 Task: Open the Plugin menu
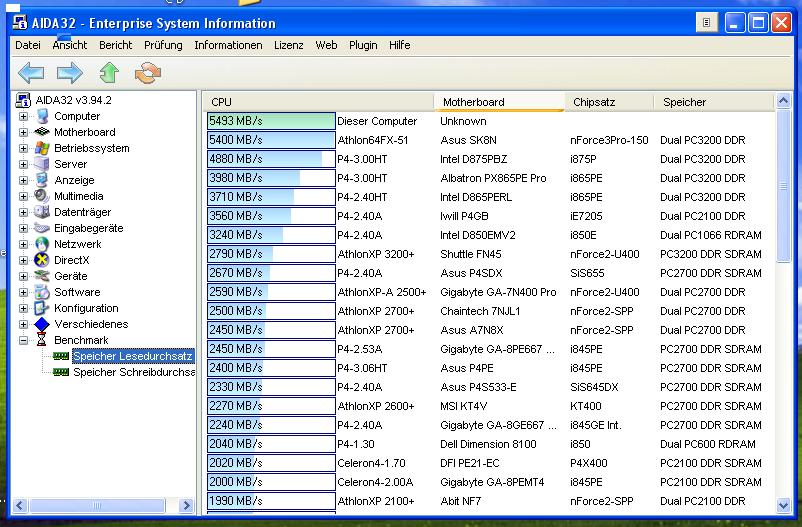click(363, 45)
